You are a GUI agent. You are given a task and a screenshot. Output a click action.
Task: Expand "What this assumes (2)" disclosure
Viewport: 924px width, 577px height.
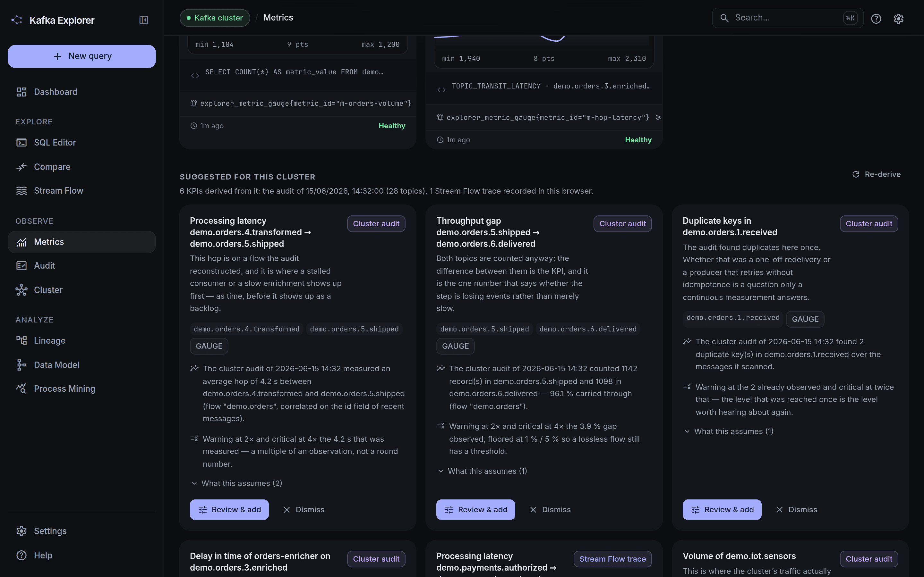pyautogui.click(x=236, y=483)
